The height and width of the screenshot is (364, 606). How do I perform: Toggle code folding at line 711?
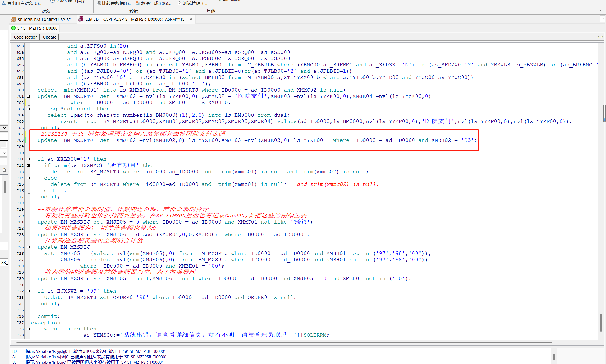point(28,159)
